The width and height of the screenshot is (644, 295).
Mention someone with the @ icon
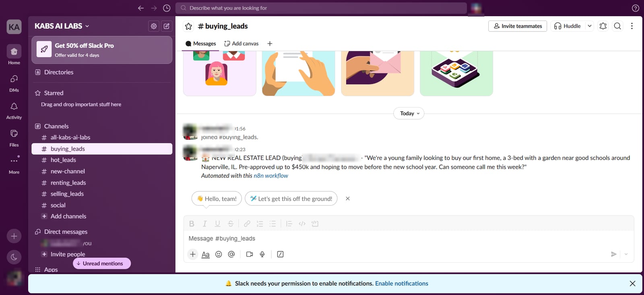[x=231, y=254]
